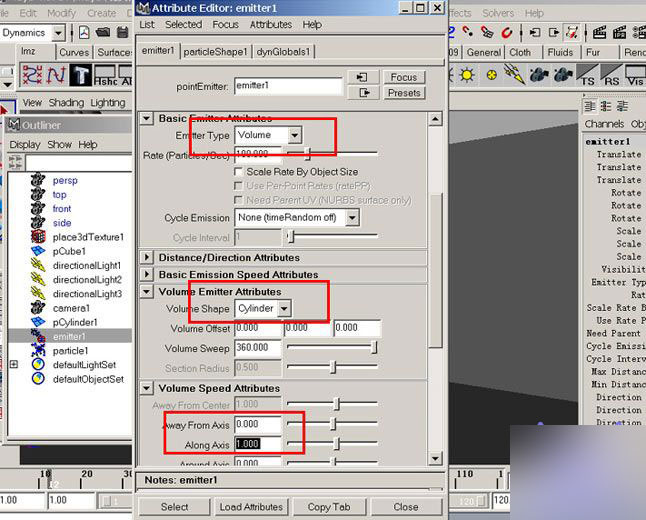Click the Presets button

pos(404,93)
